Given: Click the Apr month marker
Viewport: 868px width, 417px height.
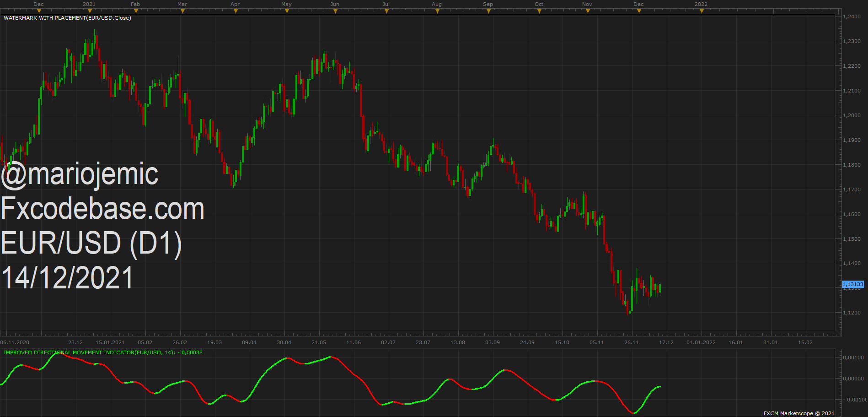Looking at the screenshot, I should pyautogui.click(x=236, y=11).
